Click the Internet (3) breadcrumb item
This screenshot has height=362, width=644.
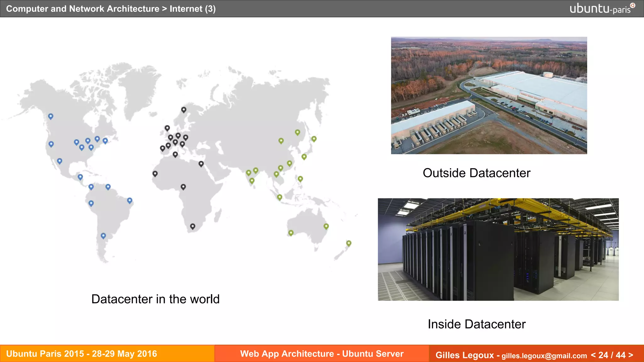192,8
